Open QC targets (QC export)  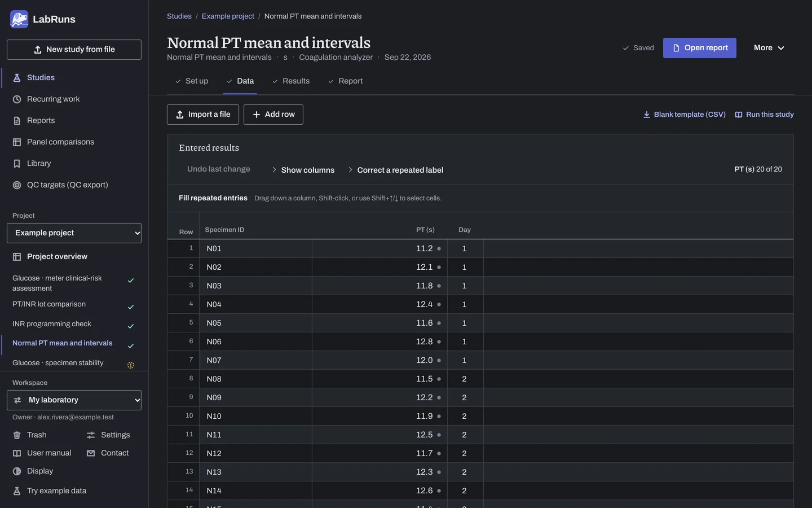point(67,185)
